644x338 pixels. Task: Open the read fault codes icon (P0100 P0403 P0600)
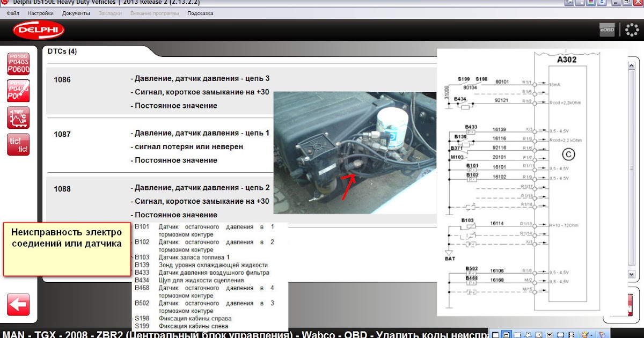pyautogui.click(x=18, y=63)
